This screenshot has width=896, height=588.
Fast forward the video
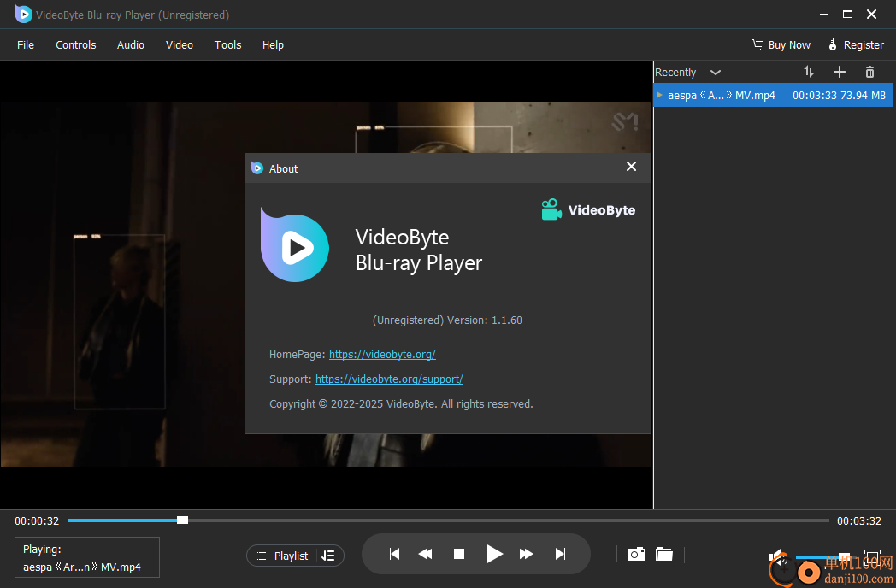pos(527,554)
